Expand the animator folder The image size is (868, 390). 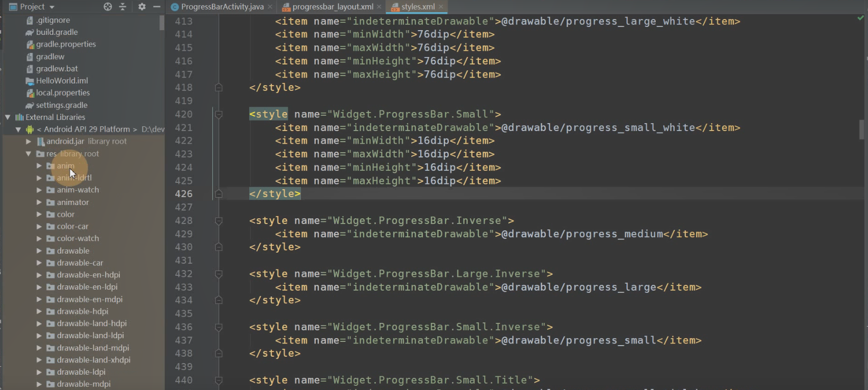click(39, 202)
